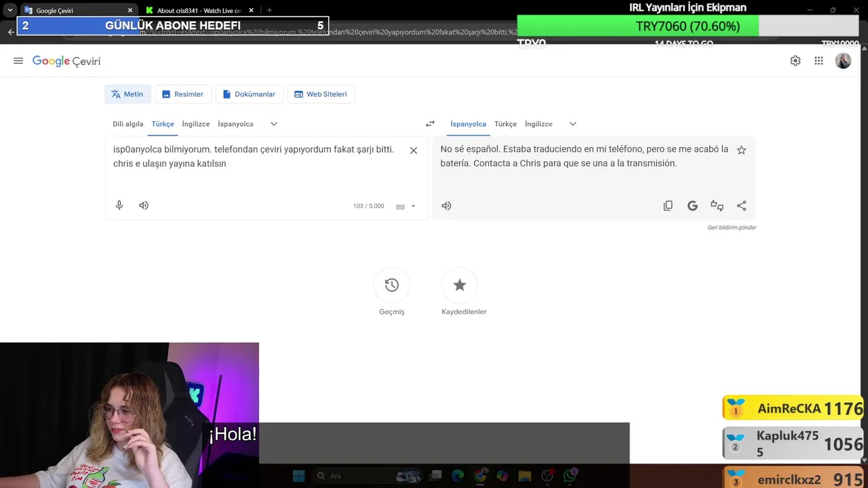Switch to Google Çeviri browser tab
The width and height of the screenshot is (868, 488).
point(79,11)
